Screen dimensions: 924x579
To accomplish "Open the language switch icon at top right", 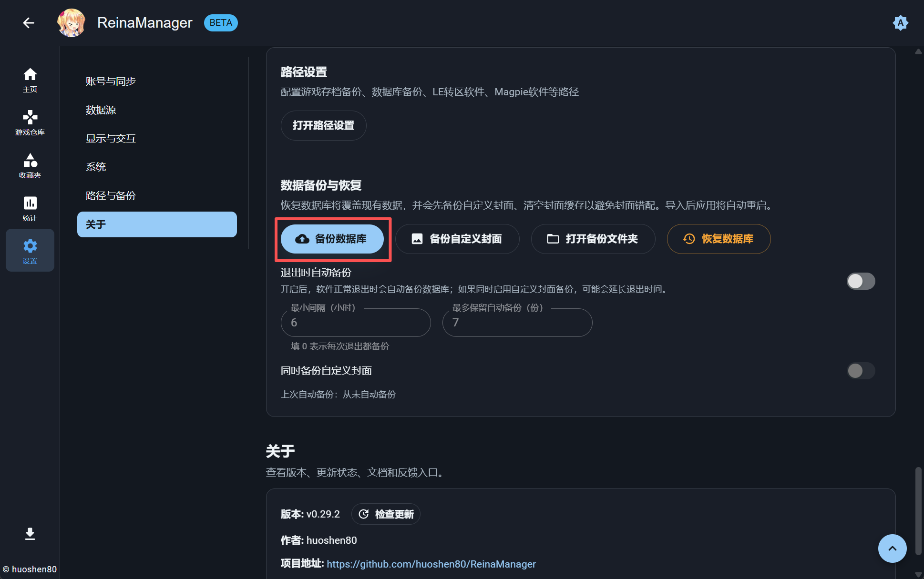I will click(x=900, y=22).
